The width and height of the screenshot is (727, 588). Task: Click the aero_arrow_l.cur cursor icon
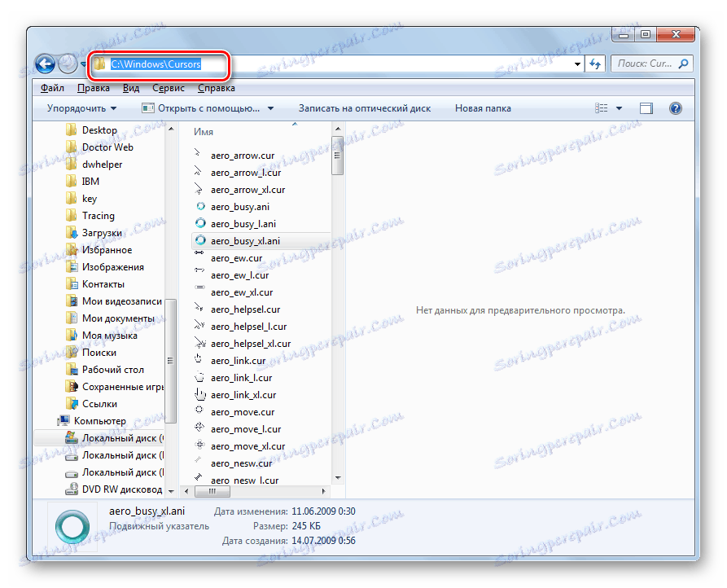tap(199, 172)
